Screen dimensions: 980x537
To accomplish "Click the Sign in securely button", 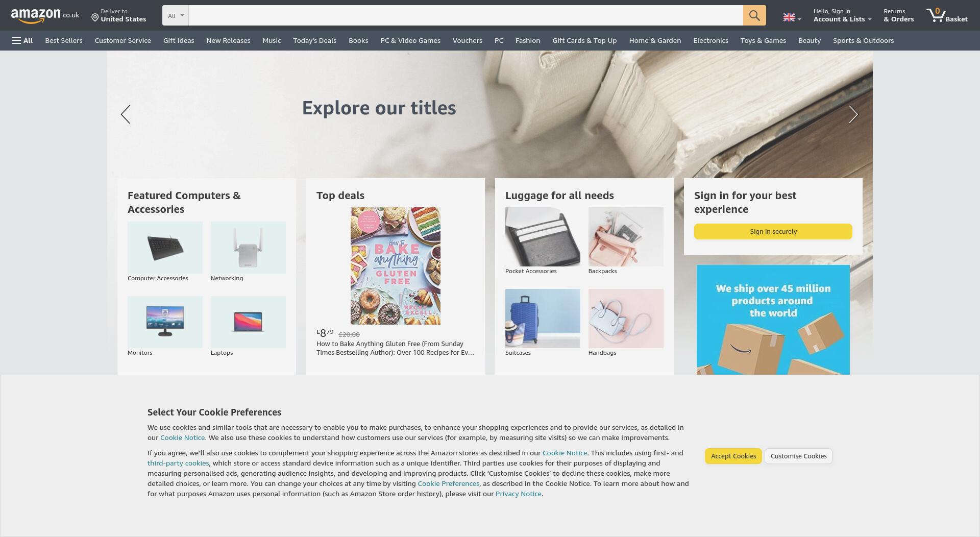I will 773,231.
